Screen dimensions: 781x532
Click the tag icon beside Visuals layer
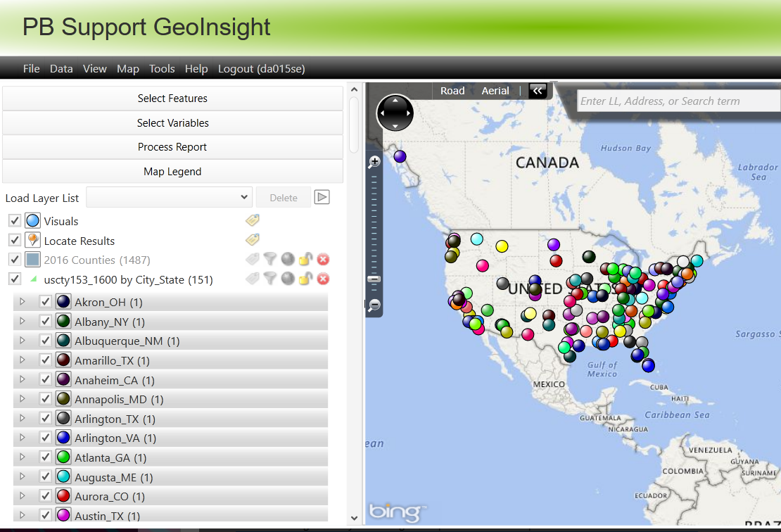click(x=252, y=220)
